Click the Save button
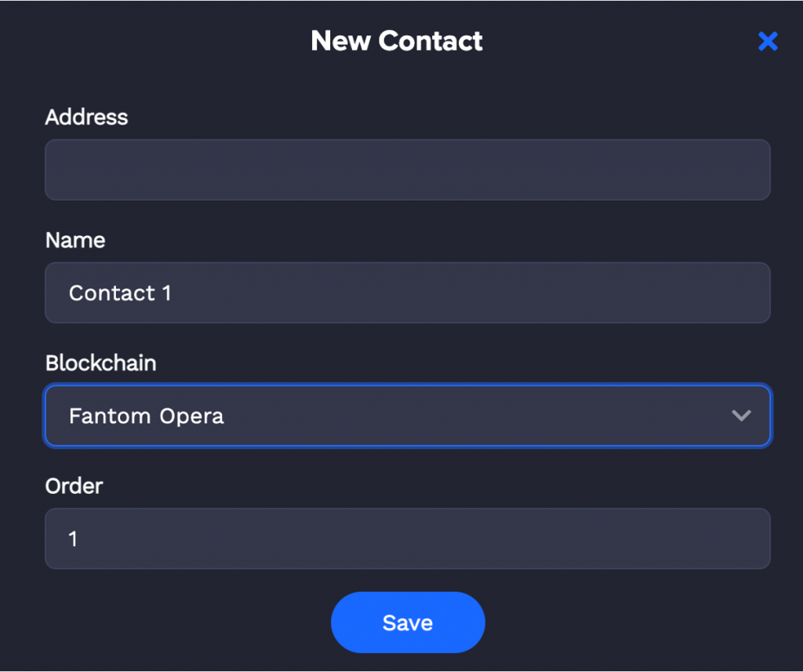803x672 pixels. pyautogui.click(x=407, y=622)
